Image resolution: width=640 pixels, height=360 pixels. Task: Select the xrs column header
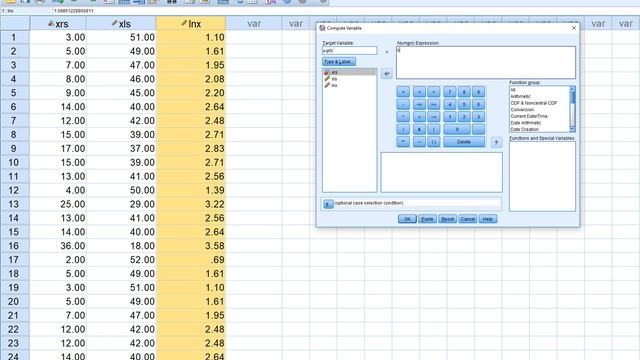(x=58, y=24)
